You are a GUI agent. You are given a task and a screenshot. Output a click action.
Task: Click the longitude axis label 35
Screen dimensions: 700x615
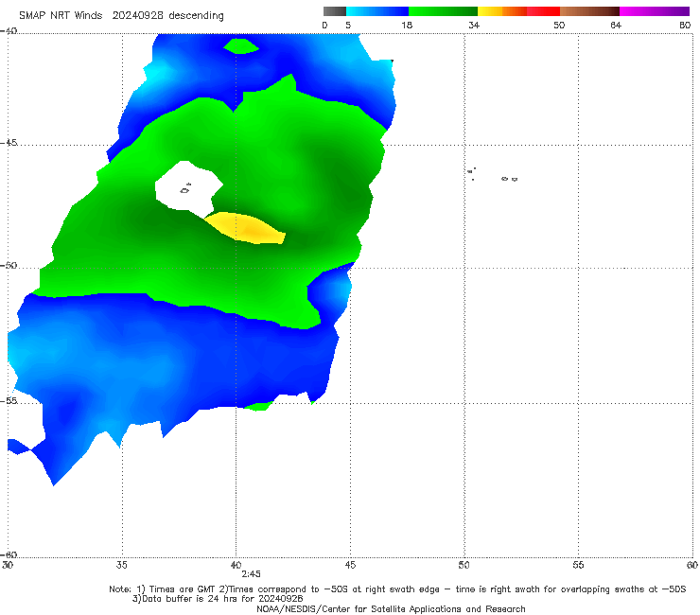[122, 565]
